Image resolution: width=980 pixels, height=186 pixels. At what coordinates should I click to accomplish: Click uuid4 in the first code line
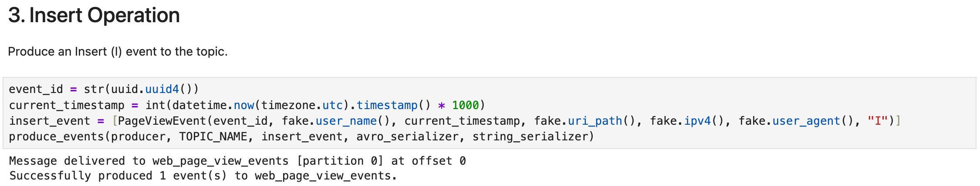click(x=162, y=89)
